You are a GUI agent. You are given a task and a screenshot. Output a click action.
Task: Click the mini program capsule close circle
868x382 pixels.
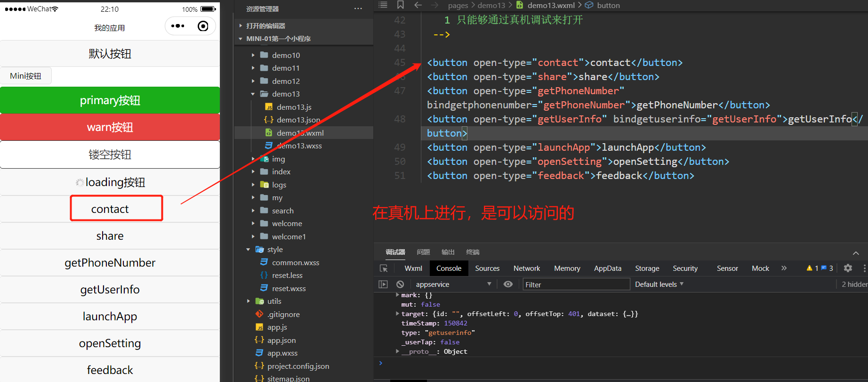point(203,26)
